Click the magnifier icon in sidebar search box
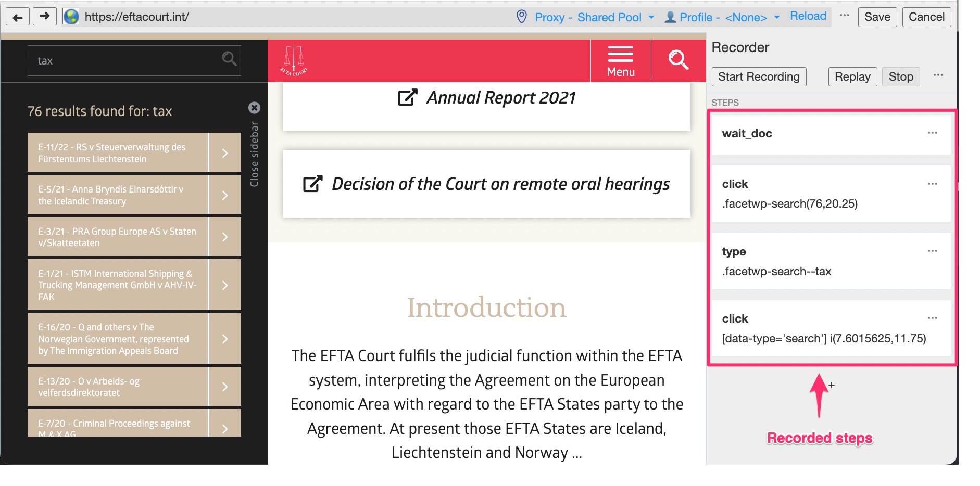980x486 pixels. (229, 59)
